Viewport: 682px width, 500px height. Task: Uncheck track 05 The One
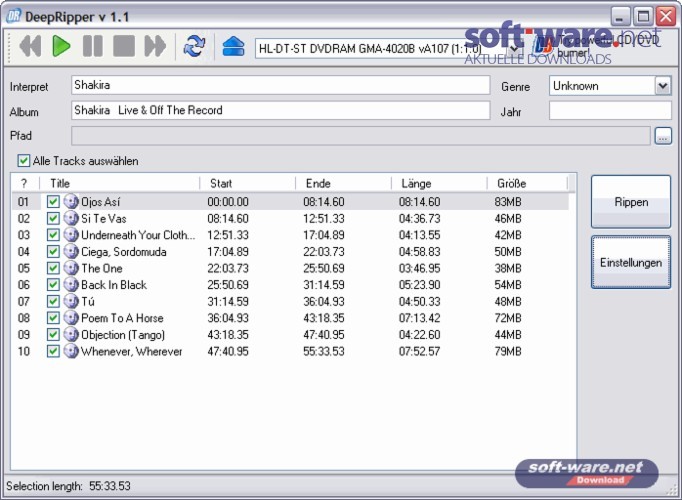coord(53,268)
